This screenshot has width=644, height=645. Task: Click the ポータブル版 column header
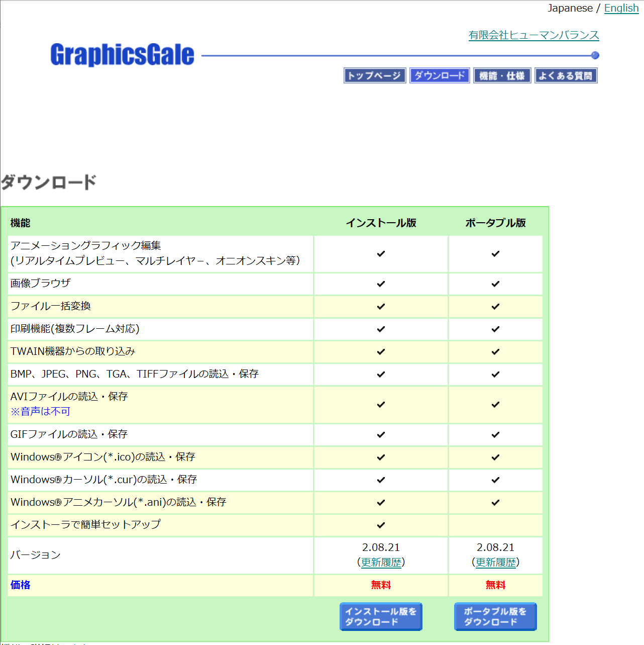496,223
